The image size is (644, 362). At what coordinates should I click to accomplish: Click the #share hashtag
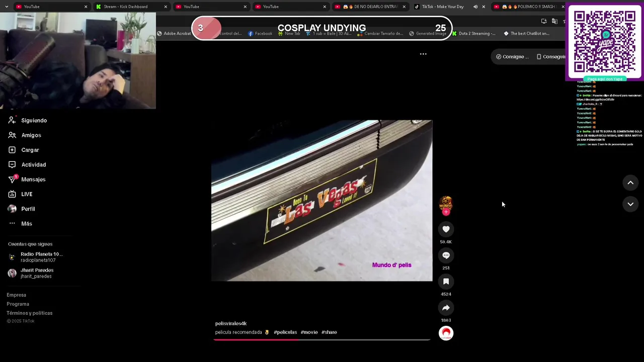point(329,332)
